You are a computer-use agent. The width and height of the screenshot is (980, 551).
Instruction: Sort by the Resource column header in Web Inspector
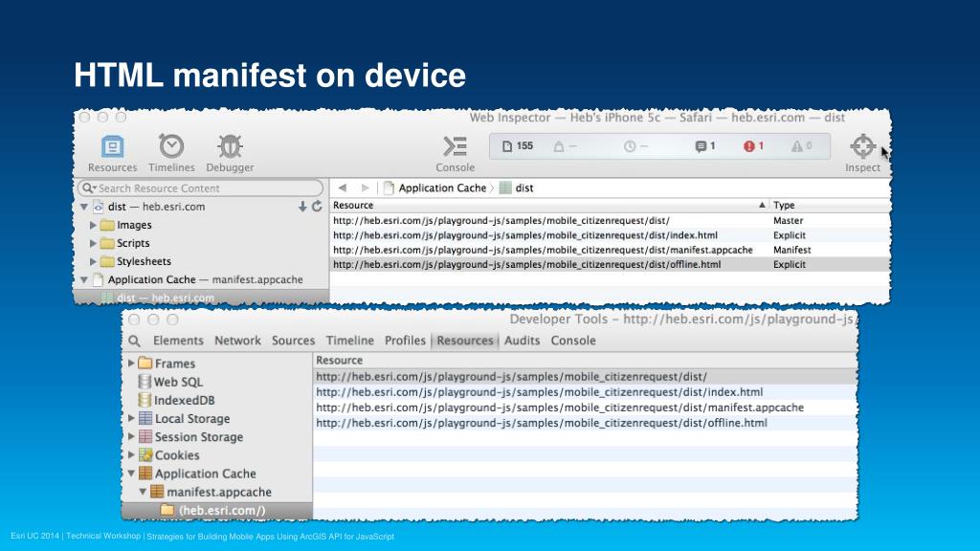click(x=548, y=205)
